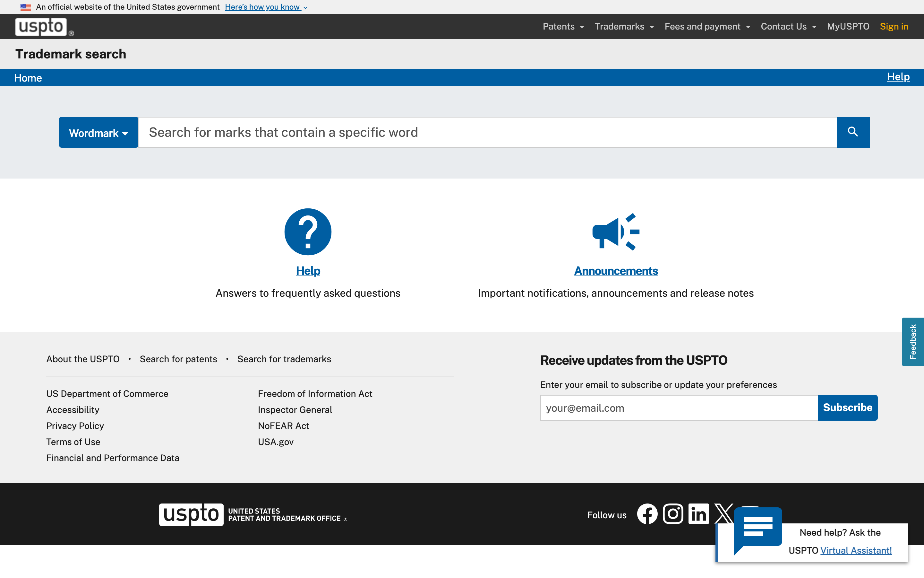Open Terms of Use footer link
The image size is (924, 578).
point(73,442)
